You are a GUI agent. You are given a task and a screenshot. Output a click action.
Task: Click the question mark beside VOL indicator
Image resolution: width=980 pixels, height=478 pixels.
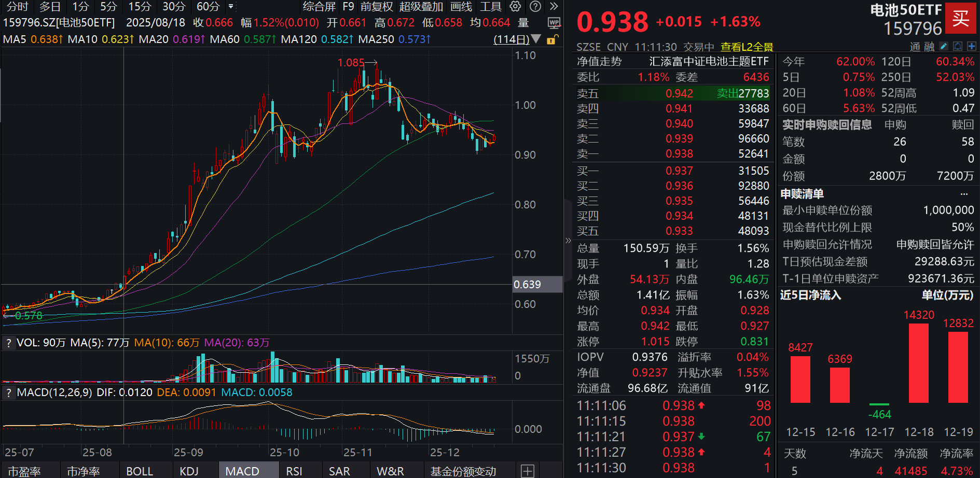(8, 343)
